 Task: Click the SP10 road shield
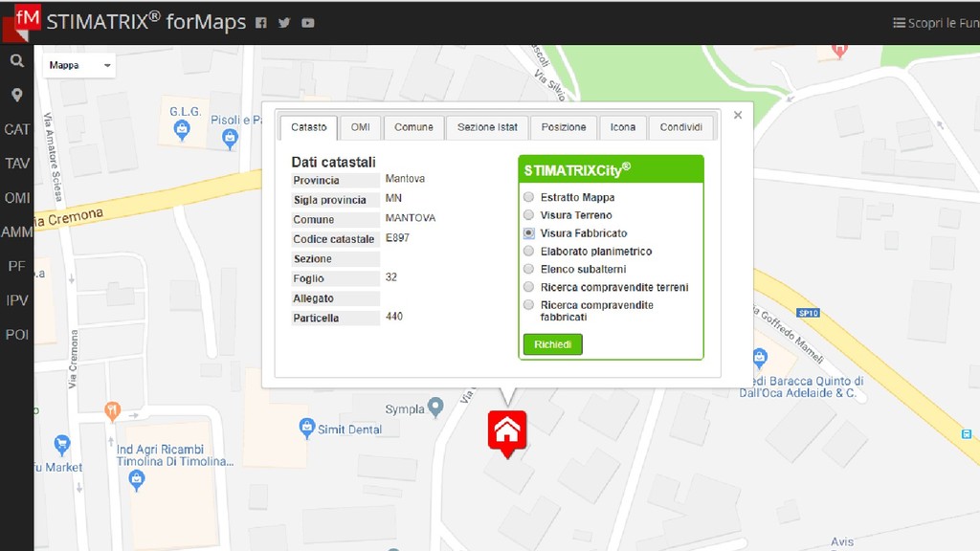pos(808,313)
